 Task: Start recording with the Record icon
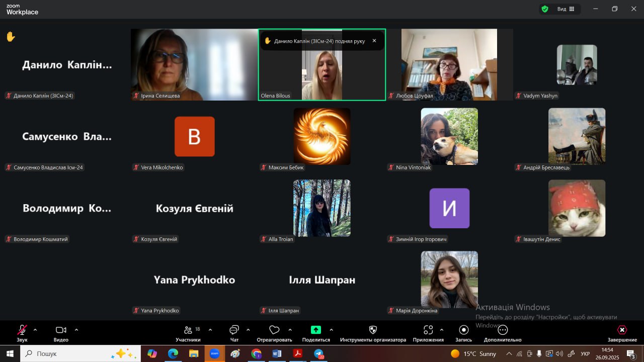pyautogui.click(x=464, y=330)
